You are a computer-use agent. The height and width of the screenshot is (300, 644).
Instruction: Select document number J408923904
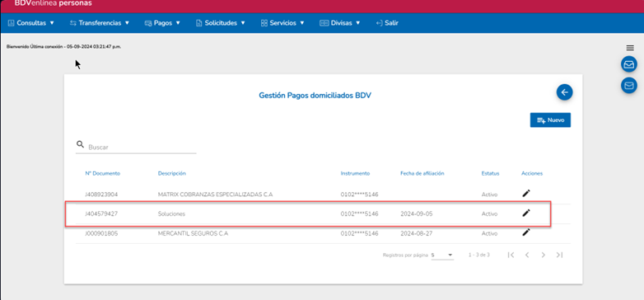[x=101, y=195]
